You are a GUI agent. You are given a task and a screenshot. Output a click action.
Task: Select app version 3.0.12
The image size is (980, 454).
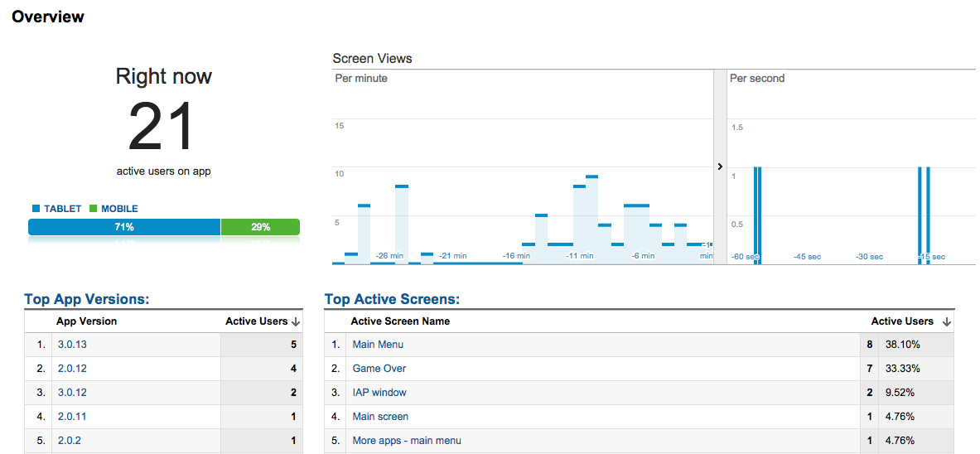(72, 393)
